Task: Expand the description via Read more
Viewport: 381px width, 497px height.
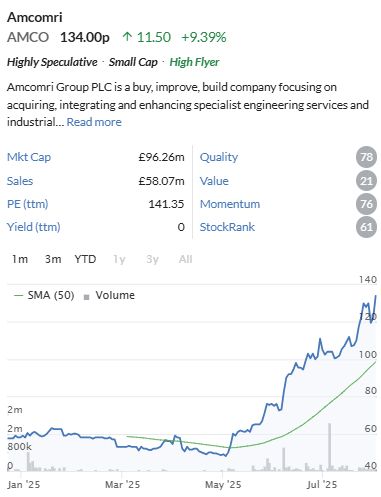Action: click(x=94, y=122)
